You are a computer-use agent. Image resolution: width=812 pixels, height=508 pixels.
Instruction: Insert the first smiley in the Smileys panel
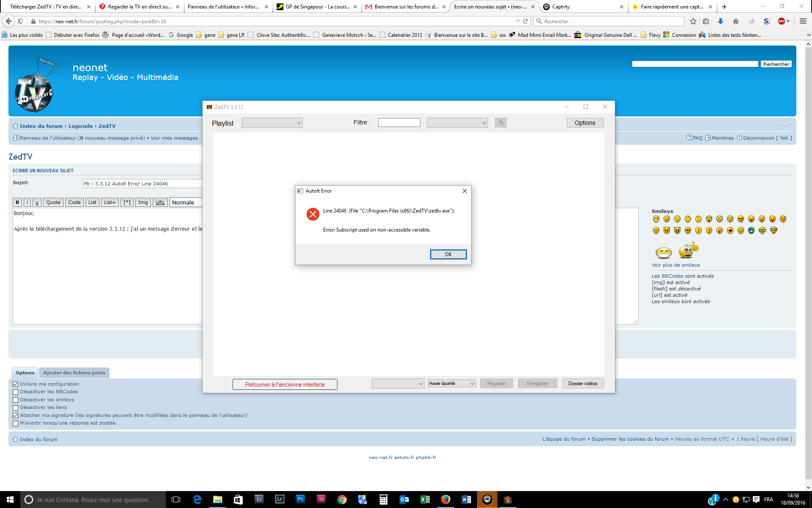point(656,219)
